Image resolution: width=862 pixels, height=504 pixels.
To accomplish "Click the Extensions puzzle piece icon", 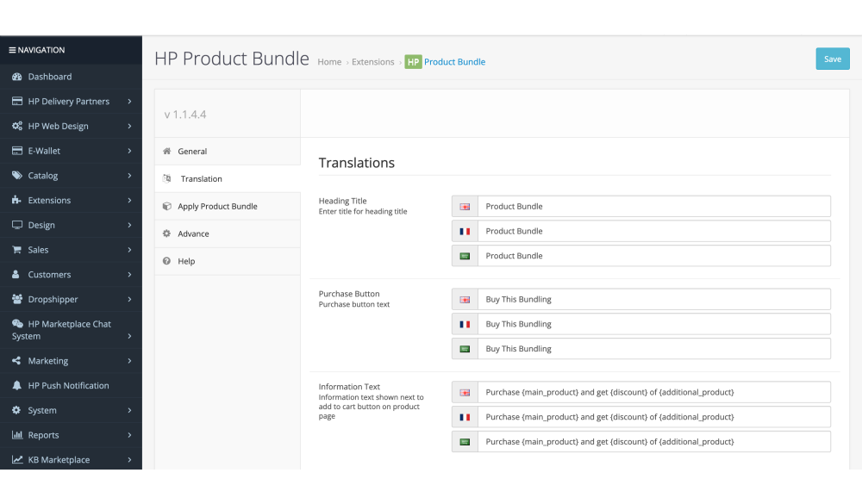I will pyautogui.click(x=17, y=201).
